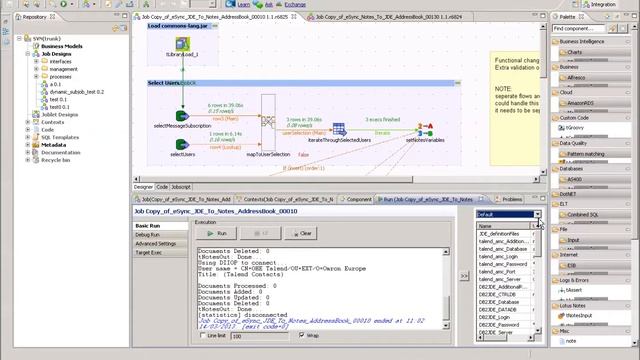
Task: Open the Problems view tab
Action: tap(508, 199)
